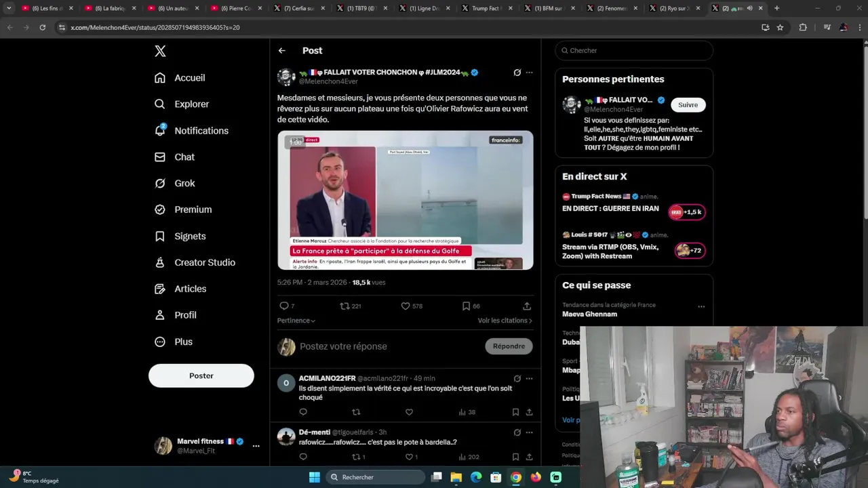Click the Poster button

201,375
